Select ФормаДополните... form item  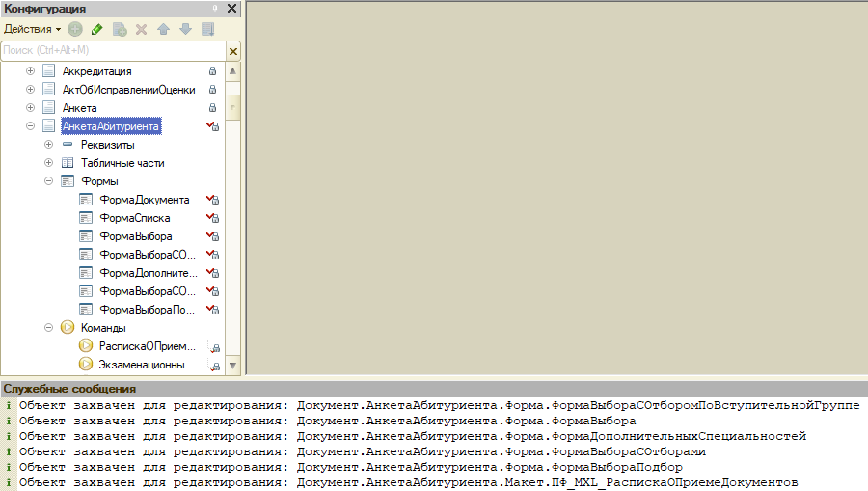pyautogui.click(x=149, y=273)
